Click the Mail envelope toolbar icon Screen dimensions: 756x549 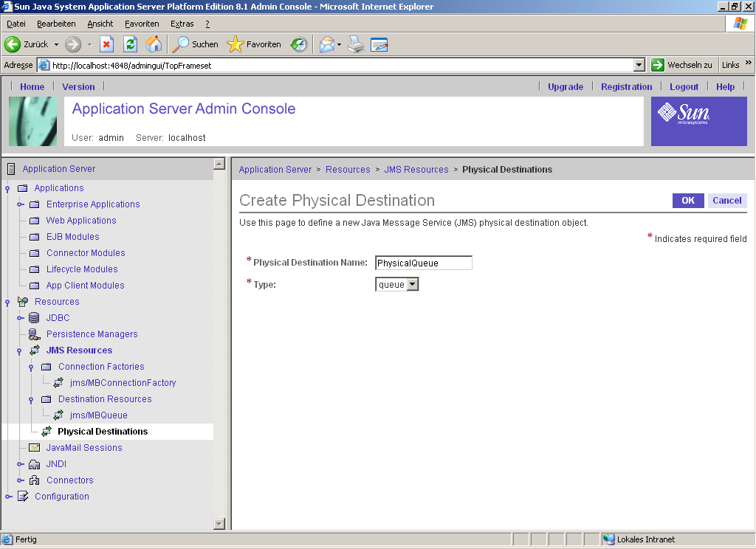326,44
